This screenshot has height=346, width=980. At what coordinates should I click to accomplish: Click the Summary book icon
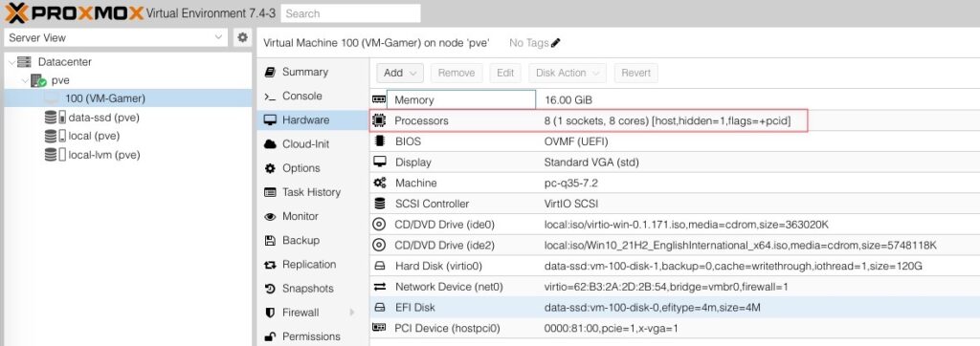(270, 72)
